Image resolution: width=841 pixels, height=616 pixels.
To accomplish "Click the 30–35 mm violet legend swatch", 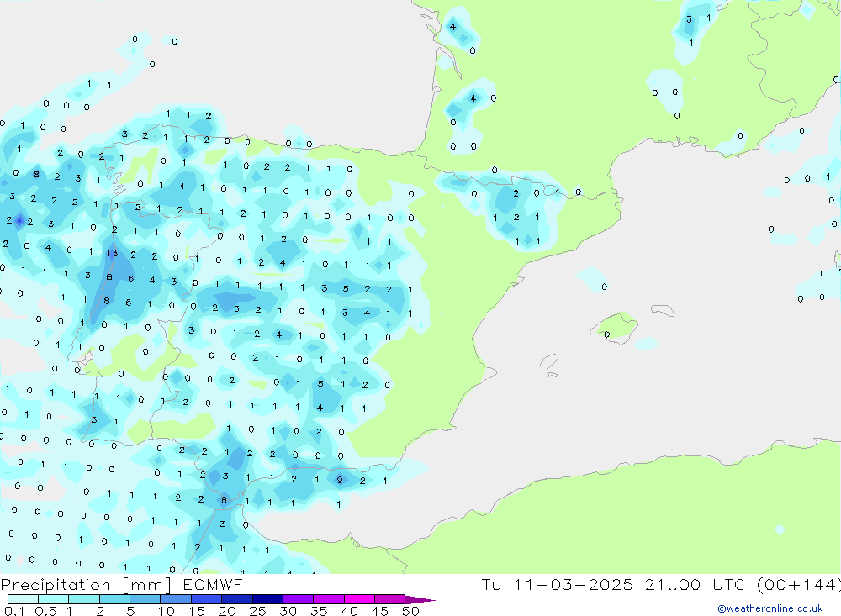I will tap(298, 599).
